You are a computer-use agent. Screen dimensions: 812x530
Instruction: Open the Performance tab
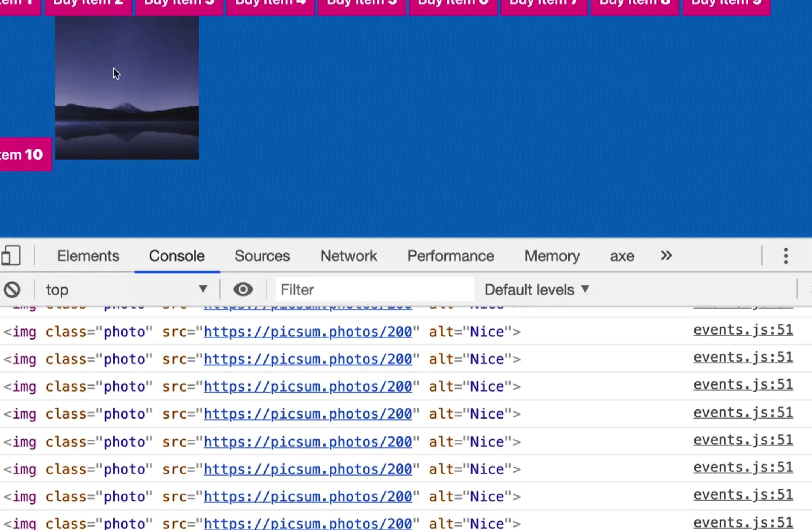pos(451,256)
